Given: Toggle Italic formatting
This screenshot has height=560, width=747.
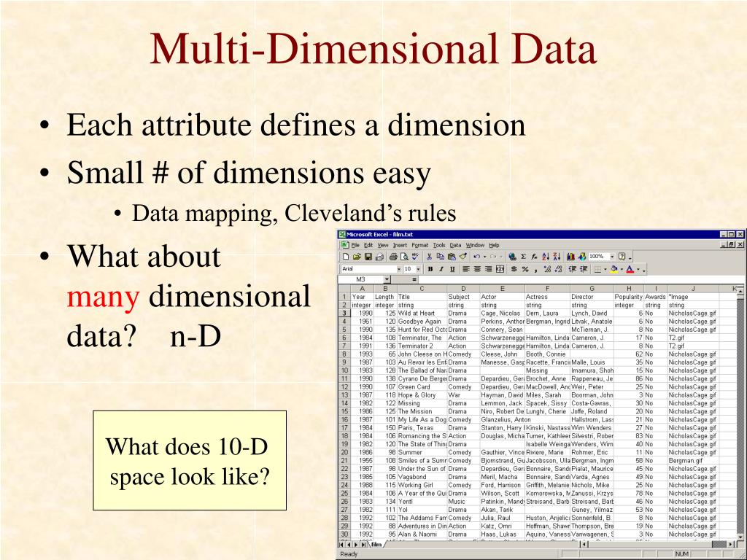Looking at the screenshot, I should pyautogui.click(x=441, y=269).
